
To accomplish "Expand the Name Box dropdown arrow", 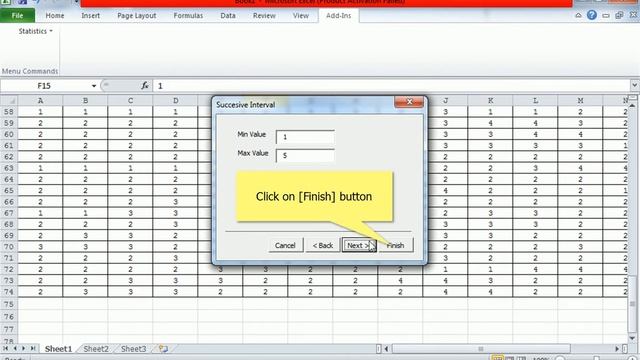I will (x=94, y=86).
